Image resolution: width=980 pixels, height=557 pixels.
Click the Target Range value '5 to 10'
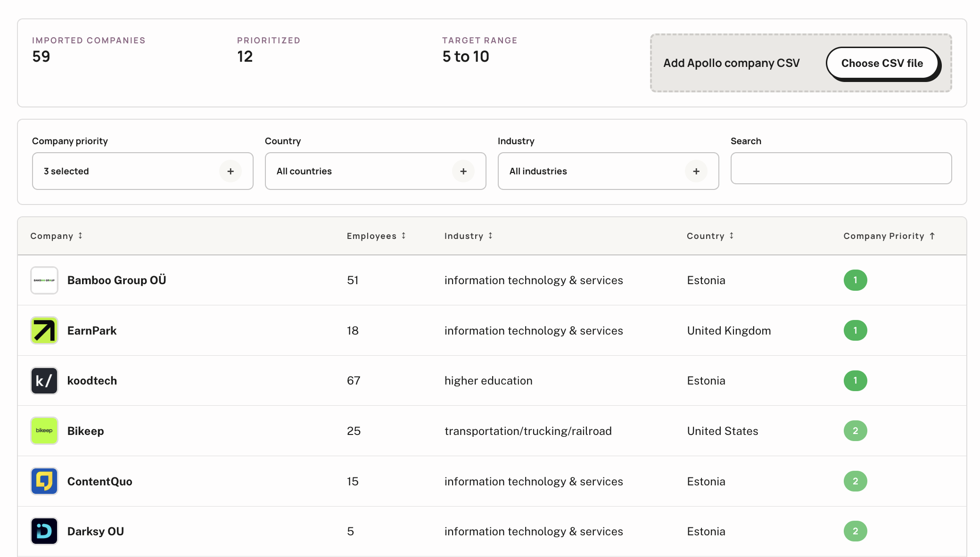click(x=466, y=57)
